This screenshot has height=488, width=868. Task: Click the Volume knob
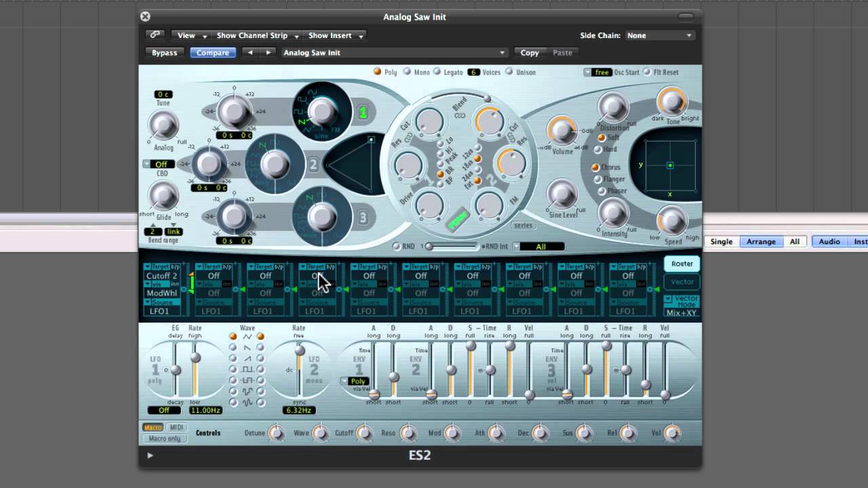point(562,131)
